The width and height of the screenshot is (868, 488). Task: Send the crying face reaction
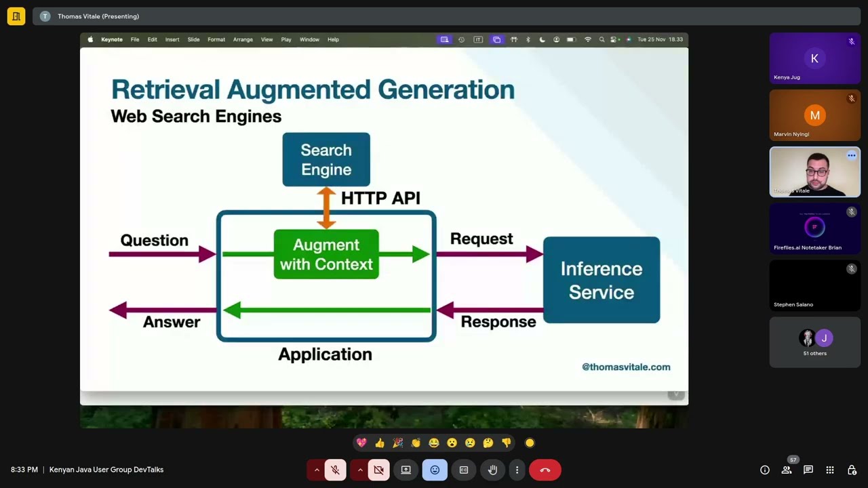[x=470, y=443]
